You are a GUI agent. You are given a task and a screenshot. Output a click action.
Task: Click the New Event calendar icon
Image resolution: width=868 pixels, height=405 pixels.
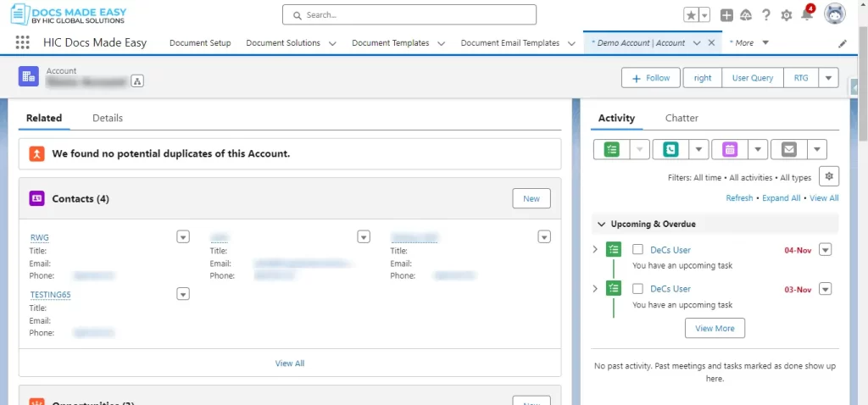[x=730, y=149]
